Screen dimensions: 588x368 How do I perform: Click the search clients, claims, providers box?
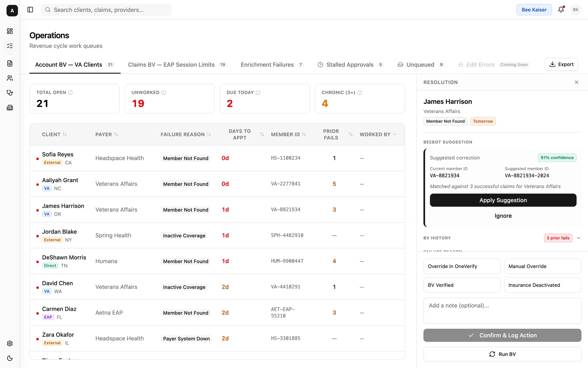106,10
